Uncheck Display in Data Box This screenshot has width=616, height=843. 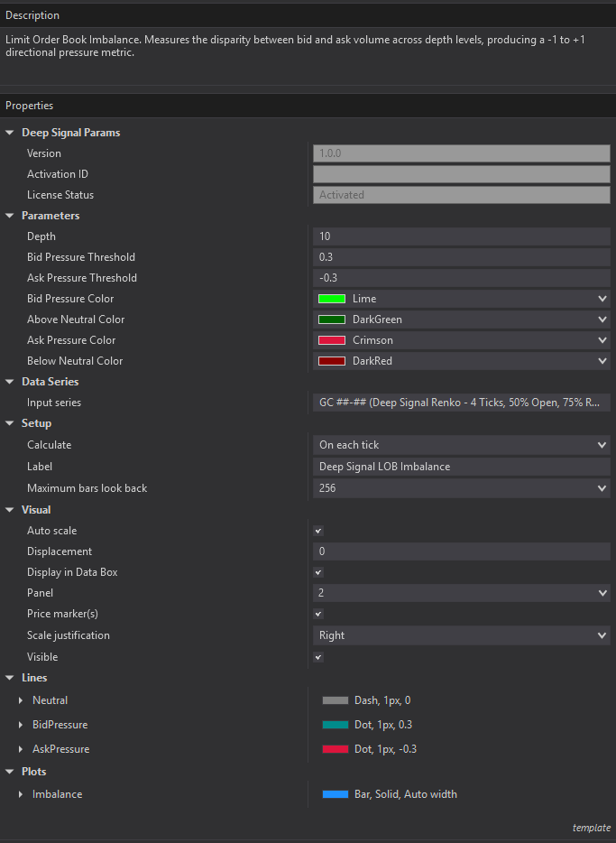(x=317, y=572)
